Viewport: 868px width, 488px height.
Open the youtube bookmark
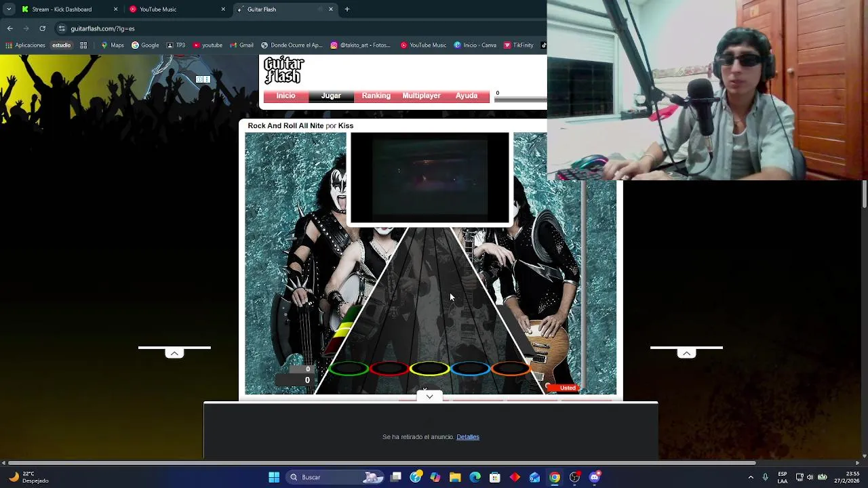(208, 45)
